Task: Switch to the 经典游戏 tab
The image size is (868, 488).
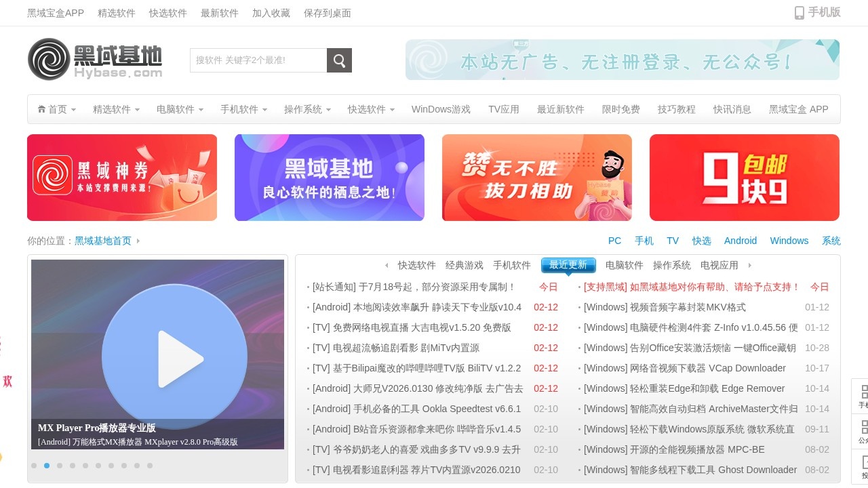Action: [x=465, y=265]
